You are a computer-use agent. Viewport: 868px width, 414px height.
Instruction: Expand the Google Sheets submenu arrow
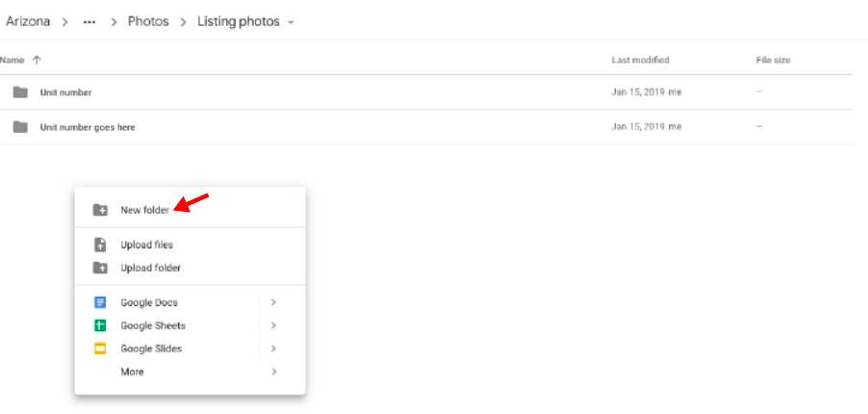click(x=273, y=325)
